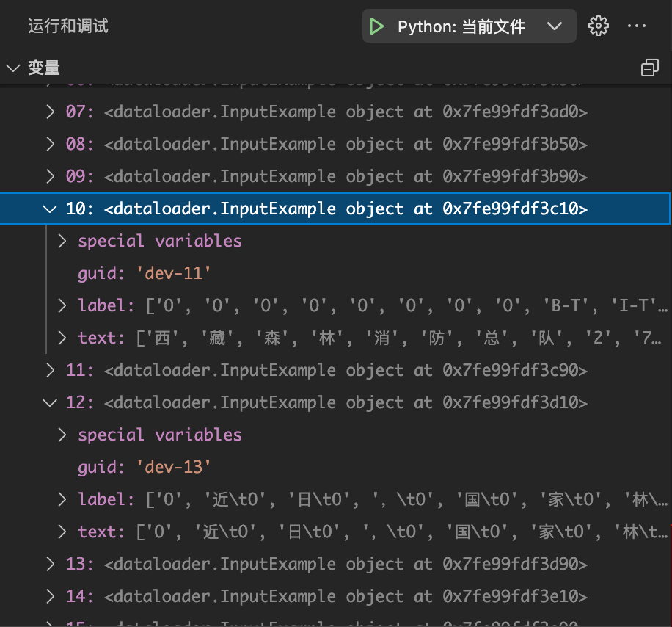Expand special variables under item 12
This screenshot has width=672, height=627.
[62, 435]
